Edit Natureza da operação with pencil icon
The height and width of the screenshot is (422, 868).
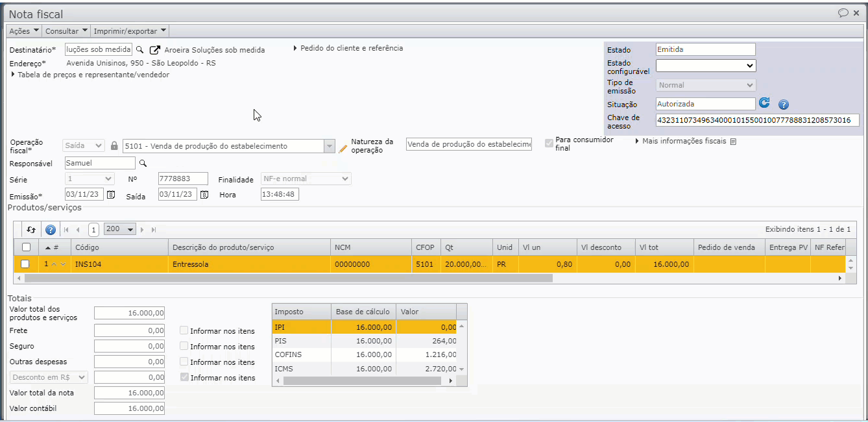point(343,149)
